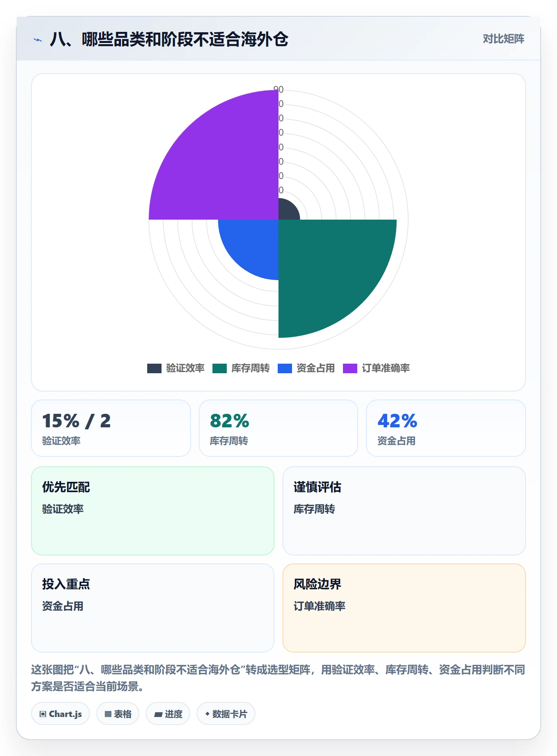Select the 15% / 2 验证效率 stat card
The width and height of the screenshot is (557, 756).
[111, 428]
